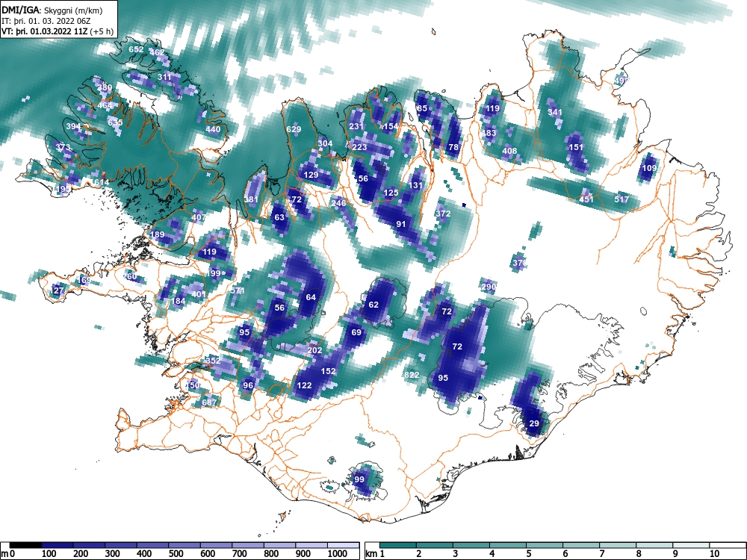Click the visibility value 462
This screenshot has height=560, width=747.
[157, 52]
